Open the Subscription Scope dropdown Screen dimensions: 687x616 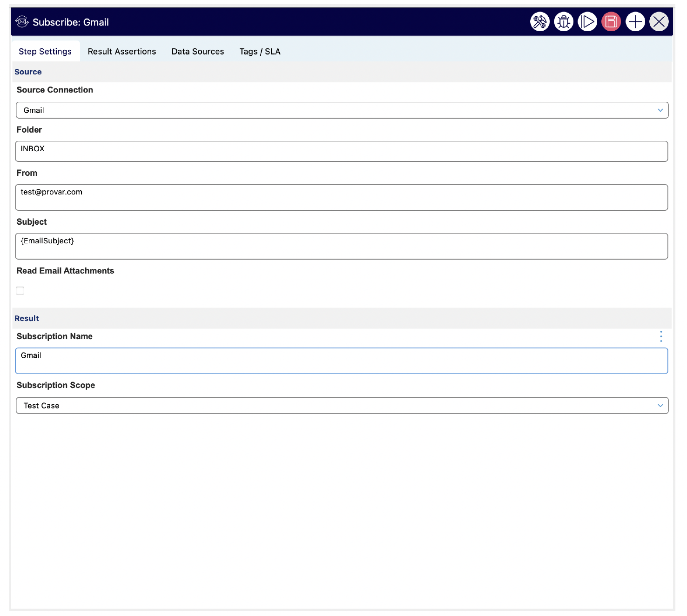tap(342, 405)
